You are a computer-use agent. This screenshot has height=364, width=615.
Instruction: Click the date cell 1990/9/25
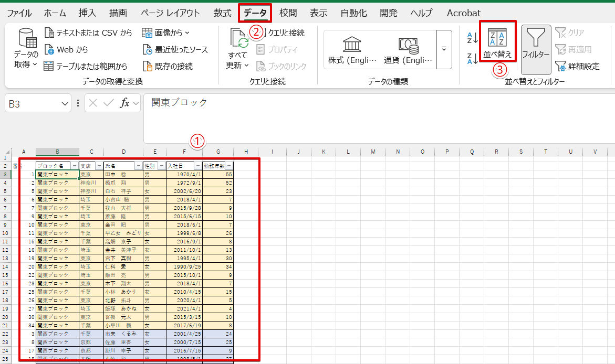pyautogui.click(x=184, y=266)
